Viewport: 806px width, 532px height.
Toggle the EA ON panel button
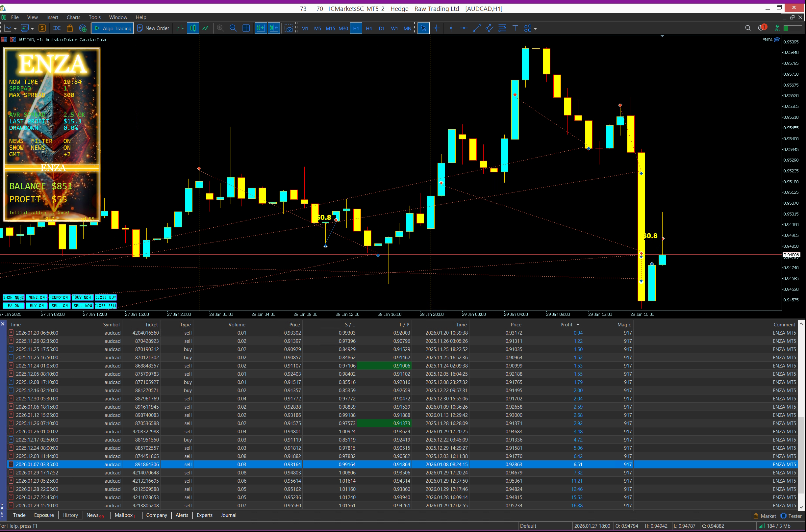coord(13,306)
